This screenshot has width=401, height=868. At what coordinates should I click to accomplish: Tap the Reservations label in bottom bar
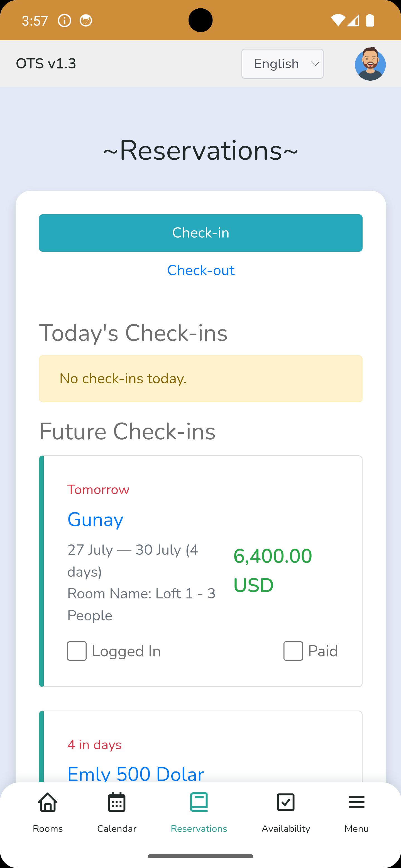199,828
